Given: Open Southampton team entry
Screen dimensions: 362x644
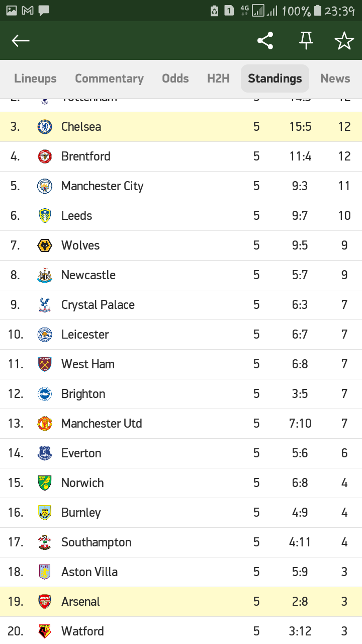Looking at the screenshot, I should click(x=181, y=542).
